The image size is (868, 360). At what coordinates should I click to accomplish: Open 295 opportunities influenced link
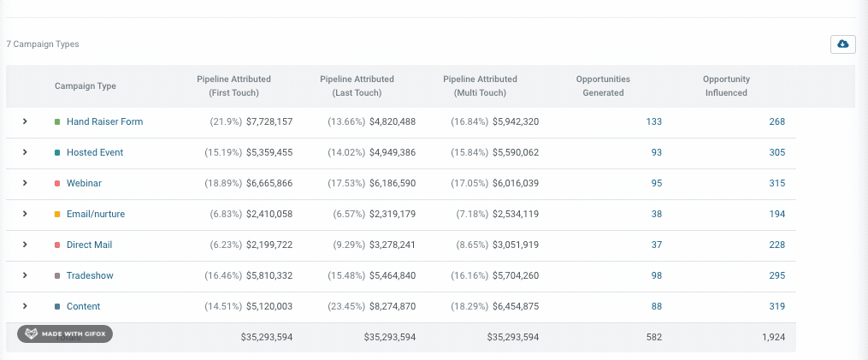coord(777,275)
